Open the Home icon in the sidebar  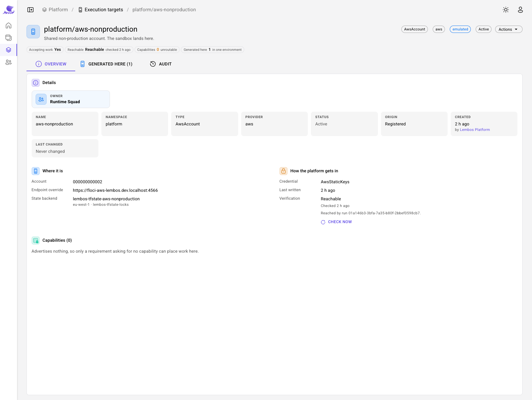[9, 26]
